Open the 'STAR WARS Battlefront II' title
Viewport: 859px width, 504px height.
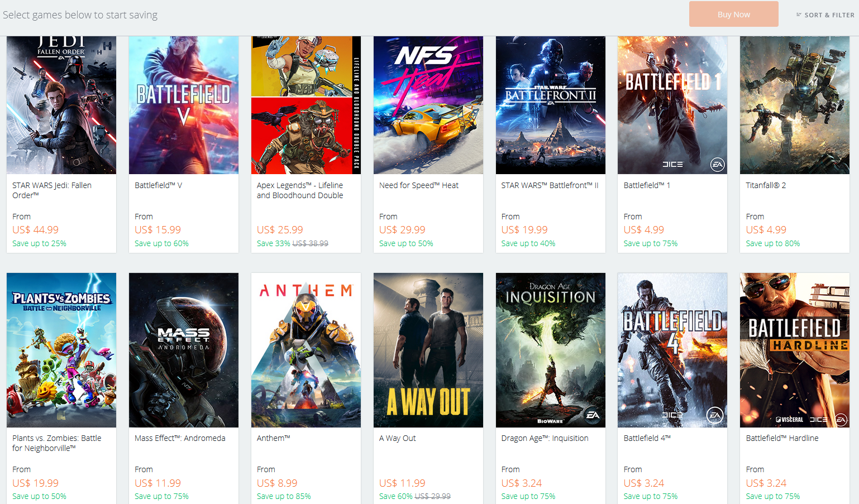550,185
